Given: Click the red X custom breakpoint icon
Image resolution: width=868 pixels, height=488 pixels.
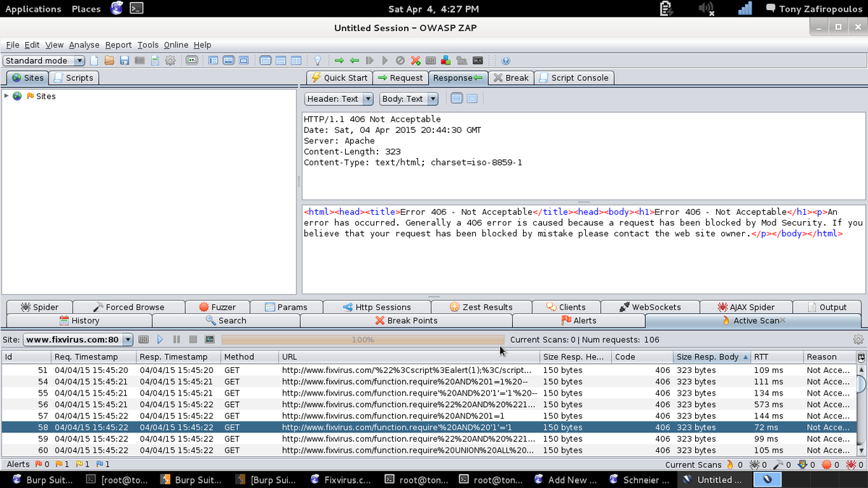Looking at the screenshot, I should 415,61.
